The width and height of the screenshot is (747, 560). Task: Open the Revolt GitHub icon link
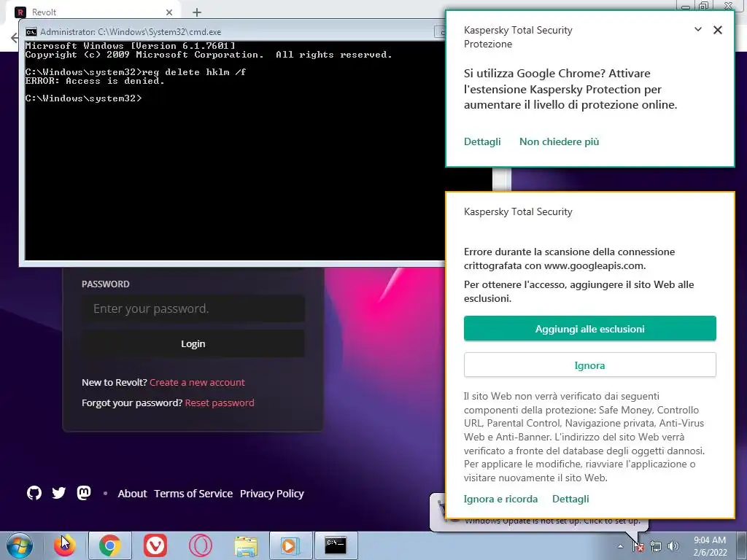click(x=34, y=493)
